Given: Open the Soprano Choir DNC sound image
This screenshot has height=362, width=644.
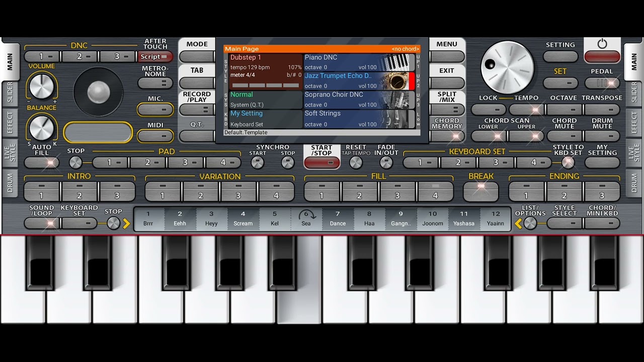Looking at the screenshot, I should point(397,100).
